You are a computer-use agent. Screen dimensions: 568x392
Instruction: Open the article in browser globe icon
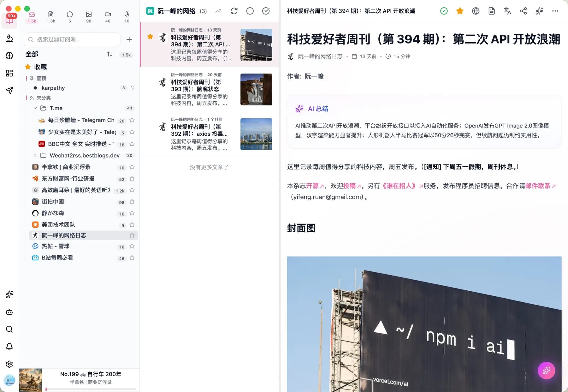pos(476,11)
